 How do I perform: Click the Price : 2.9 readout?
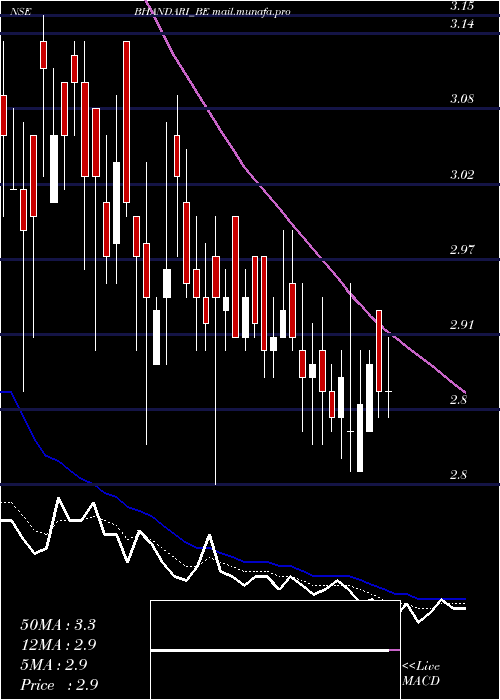pyautogui.click(x=59, y=684)
